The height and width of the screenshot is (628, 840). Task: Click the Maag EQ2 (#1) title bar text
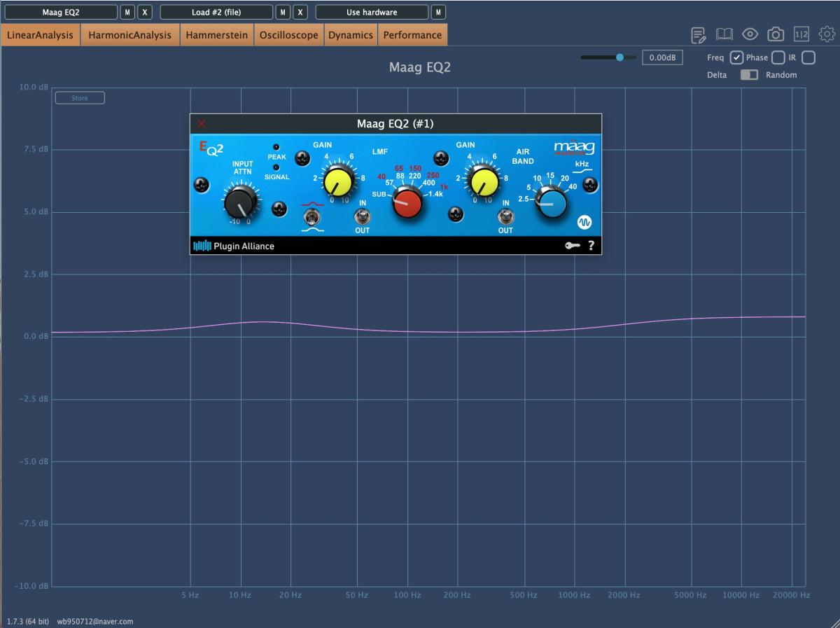pos(395,124)
